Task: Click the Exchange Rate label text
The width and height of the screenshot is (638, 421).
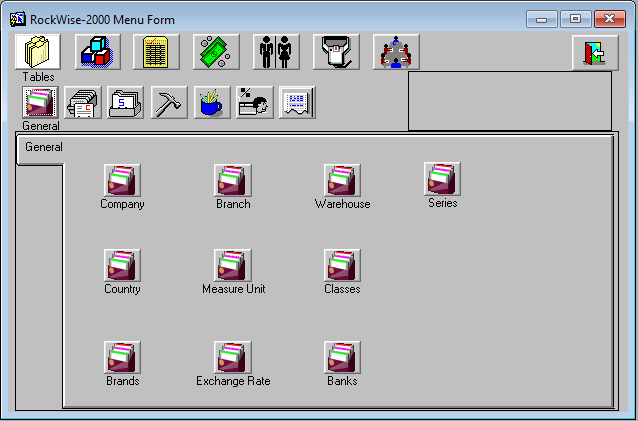Action: coord(233,381)
